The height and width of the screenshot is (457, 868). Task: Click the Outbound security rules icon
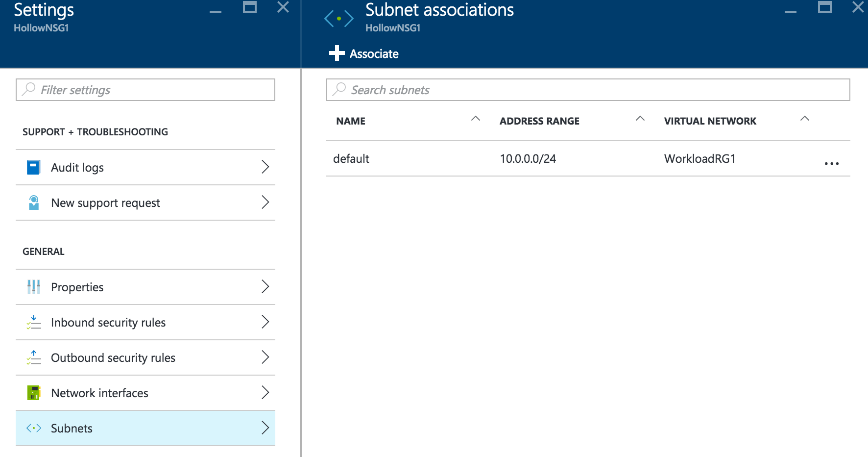(x=33, y=358)
